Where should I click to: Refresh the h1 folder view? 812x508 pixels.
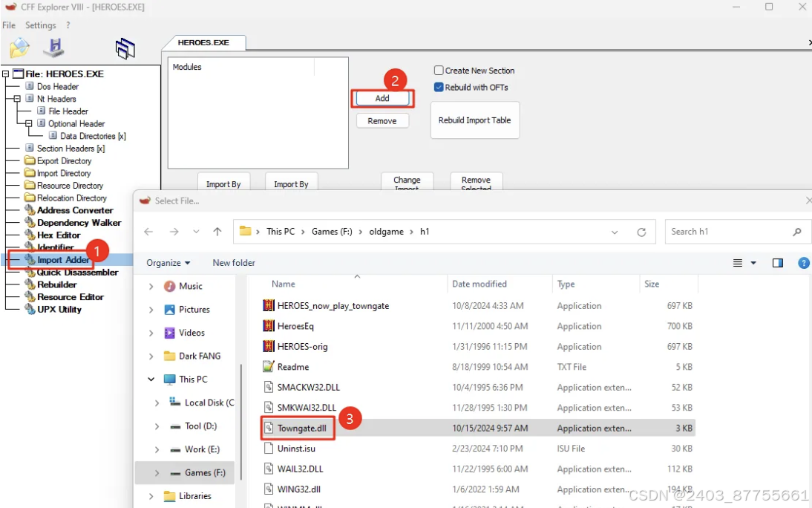pos(641,232)
